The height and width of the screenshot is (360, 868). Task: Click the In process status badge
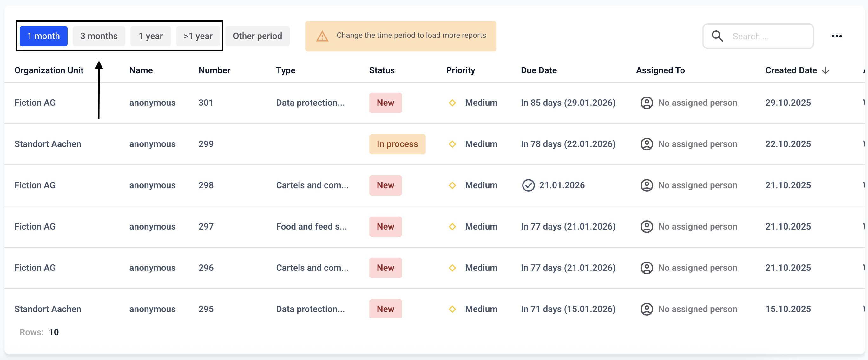tap(397, 144)
